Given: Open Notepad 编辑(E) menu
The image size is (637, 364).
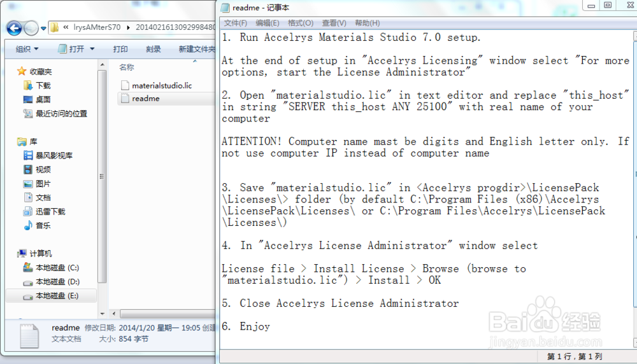Looking at the screenshot, I should pyautogui.click(x=268, y=23).
